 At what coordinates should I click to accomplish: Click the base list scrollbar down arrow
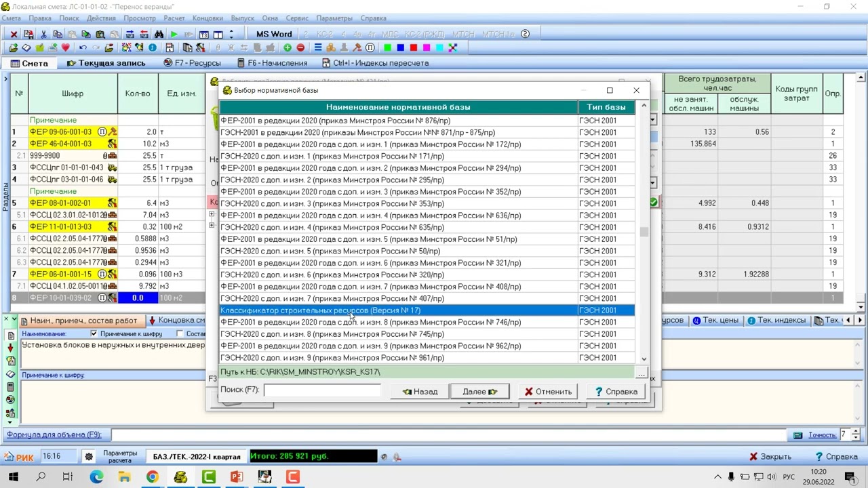[644, 359]
